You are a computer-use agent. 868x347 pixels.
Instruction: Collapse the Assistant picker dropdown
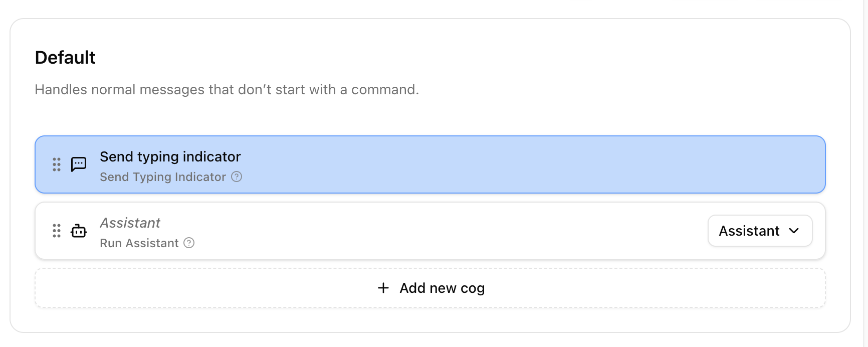pyautogui.click(x=760, y=231)
